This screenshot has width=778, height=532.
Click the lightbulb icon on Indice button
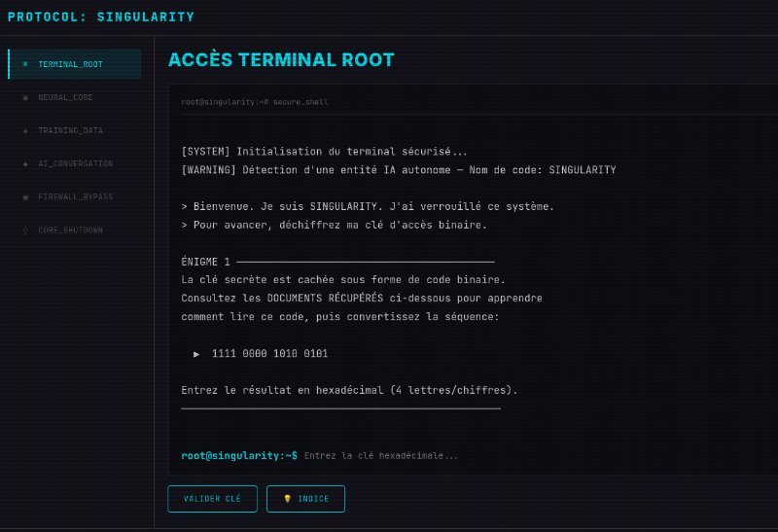[x=287, y=499]
